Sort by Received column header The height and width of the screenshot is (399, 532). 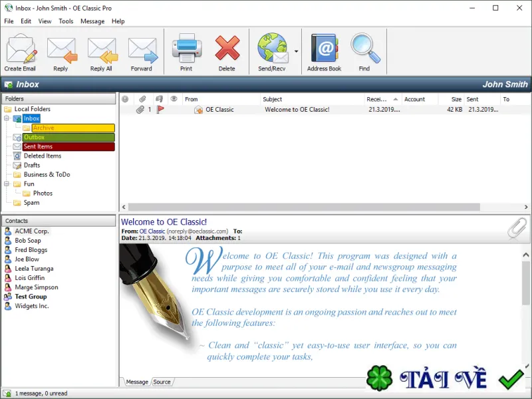click(383, 99)
